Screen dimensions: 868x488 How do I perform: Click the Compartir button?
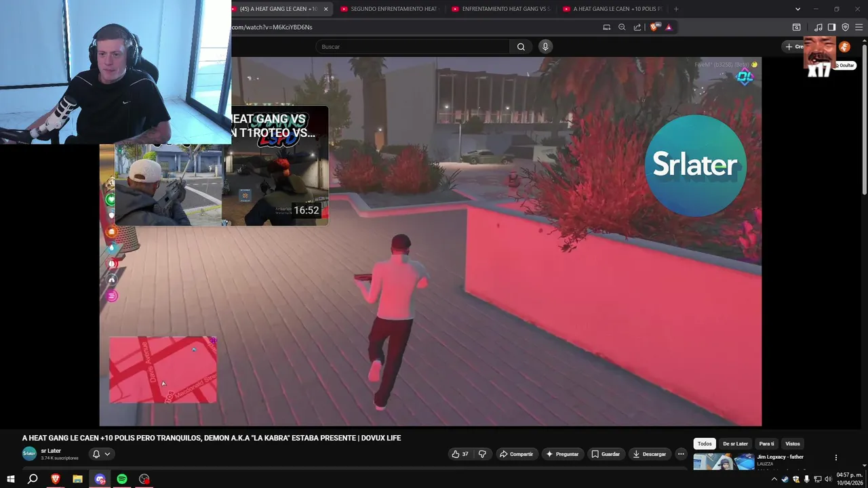tap(516, 454)
